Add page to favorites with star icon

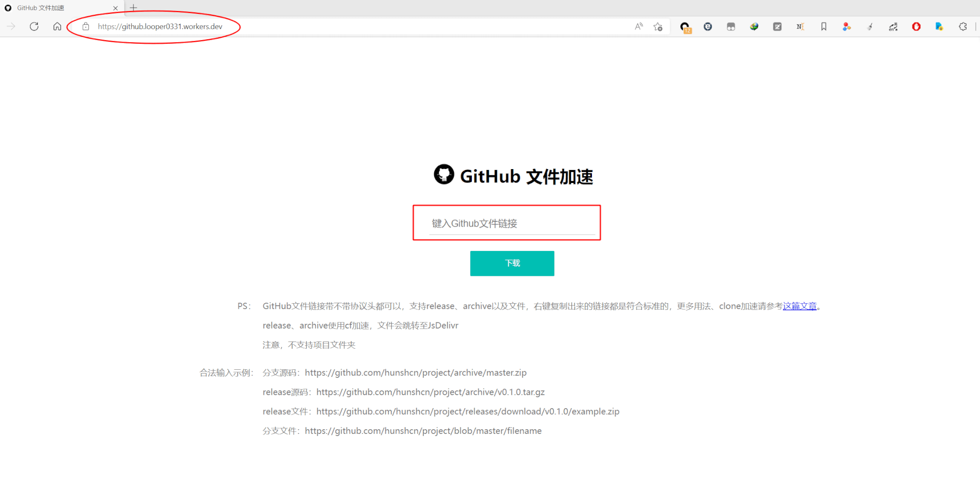point(658,27)
